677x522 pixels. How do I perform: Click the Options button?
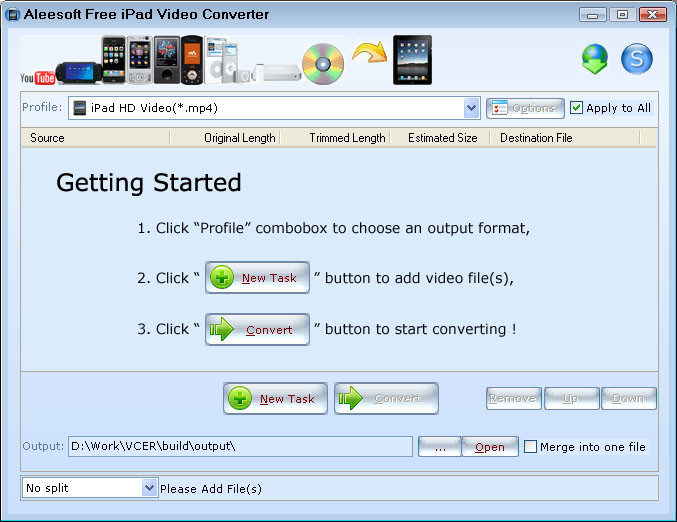point(525,108)
